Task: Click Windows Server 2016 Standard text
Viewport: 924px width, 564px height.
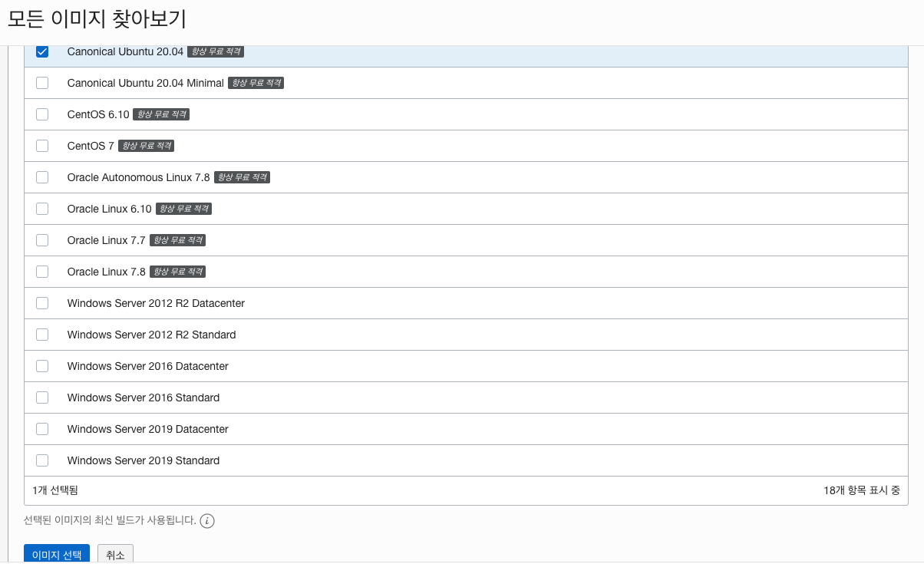Action: [144, 397]
